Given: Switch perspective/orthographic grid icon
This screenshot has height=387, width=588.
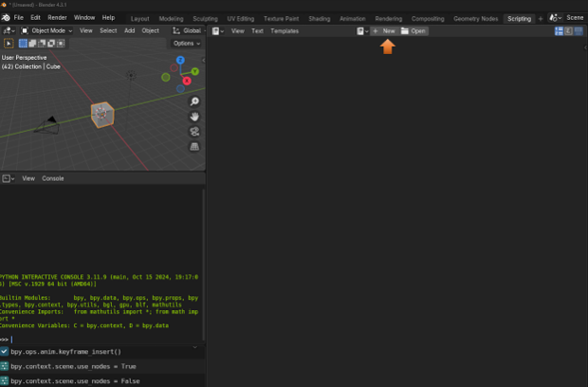Looking at the screenshot, I should click(x=194, y=147).
